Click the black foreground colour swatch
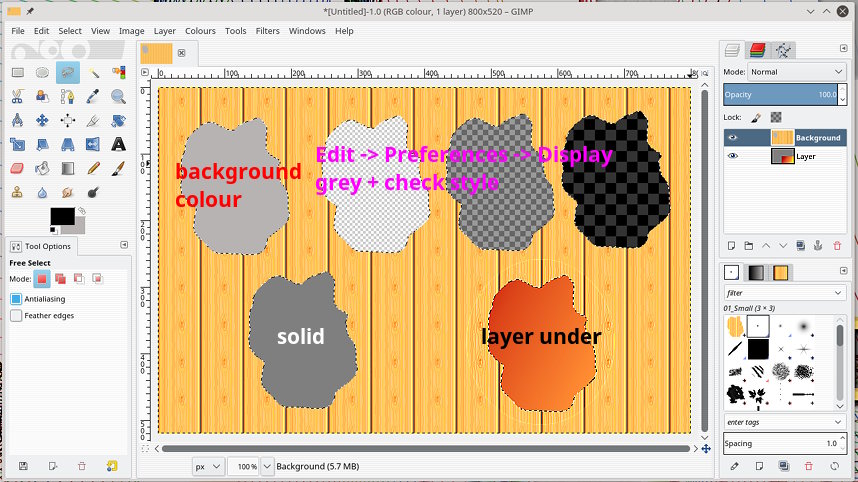This screenshot has width=858, height=482. coord(61,217)
